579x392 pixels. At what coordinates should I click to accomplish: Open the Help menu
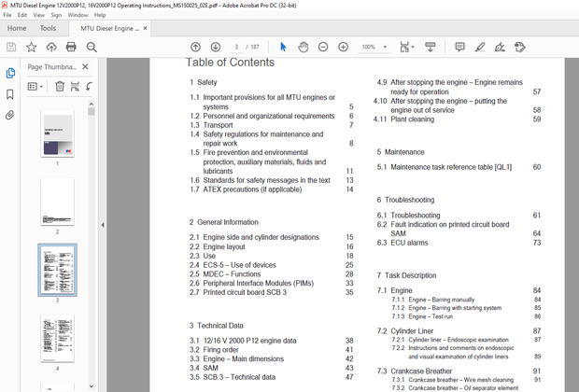[x=100, y=15]
